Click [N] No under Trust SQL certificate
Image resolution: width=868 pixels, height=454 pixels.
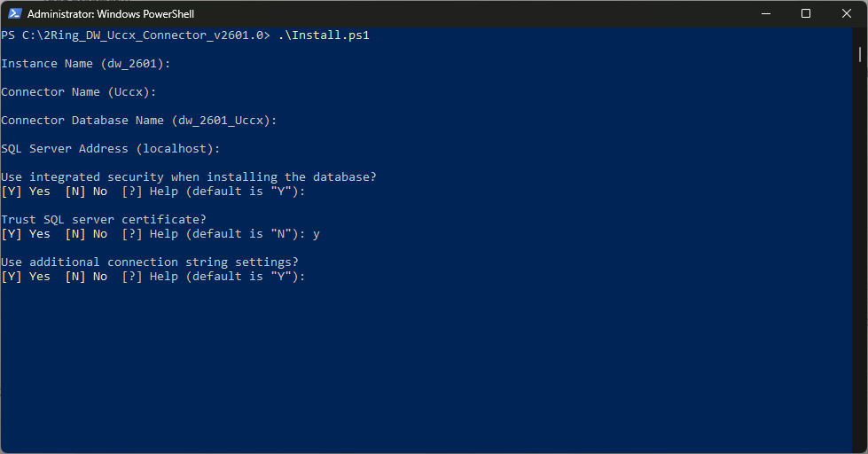(86, 234)
